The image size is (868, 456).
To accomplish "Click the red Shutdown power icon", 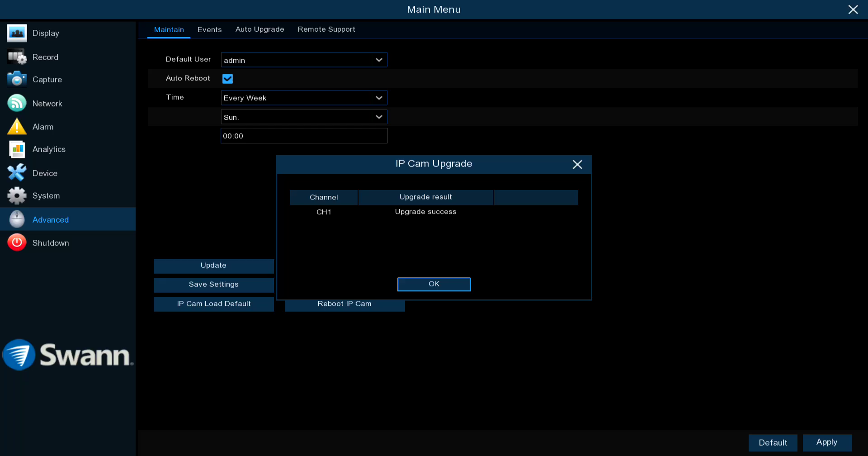I will coord(17,243).
